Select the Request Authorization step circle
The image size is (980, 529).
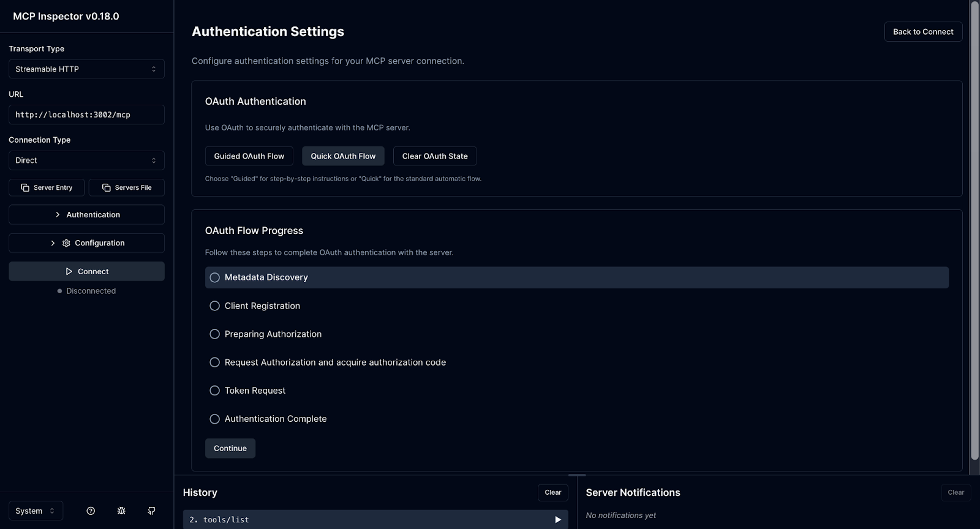(x=214, y=362)
